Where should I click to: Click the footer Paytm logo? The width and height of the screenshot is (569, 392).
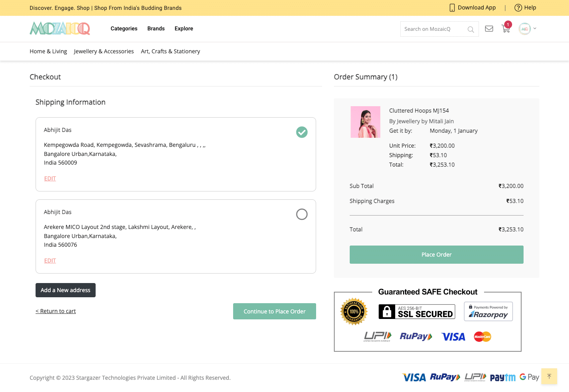pyautogui.click(x=503, y=377)
